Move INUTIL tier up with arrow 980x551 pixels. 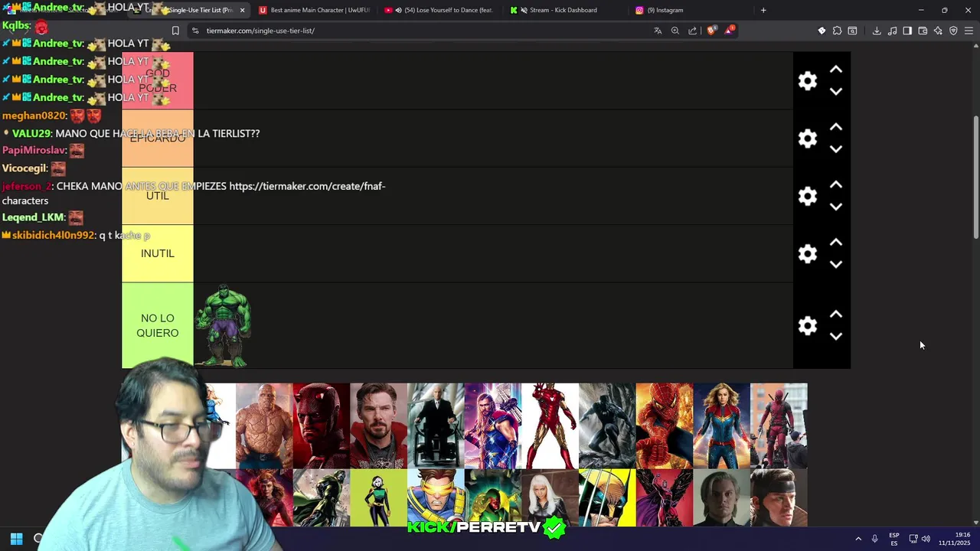pyautogui.click(x=836, y=243)
